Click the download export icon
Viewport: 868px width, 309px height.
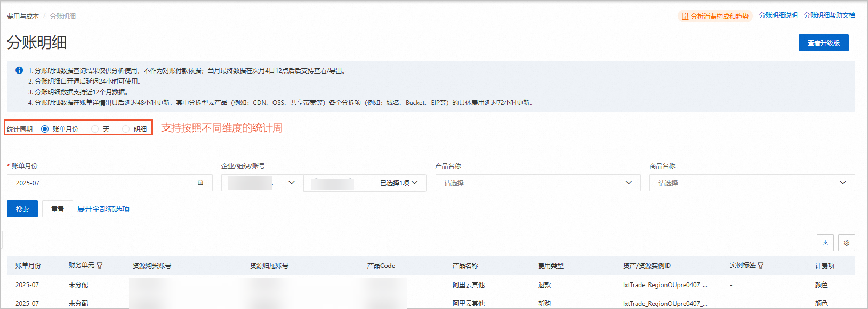[825, 243]
